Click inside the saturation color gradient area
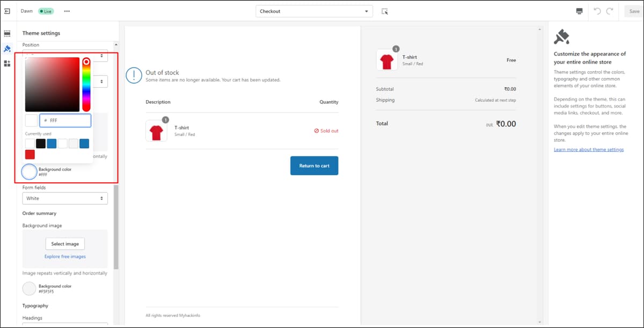This screenshot has width=644, height=328. (x=52, y=84)
